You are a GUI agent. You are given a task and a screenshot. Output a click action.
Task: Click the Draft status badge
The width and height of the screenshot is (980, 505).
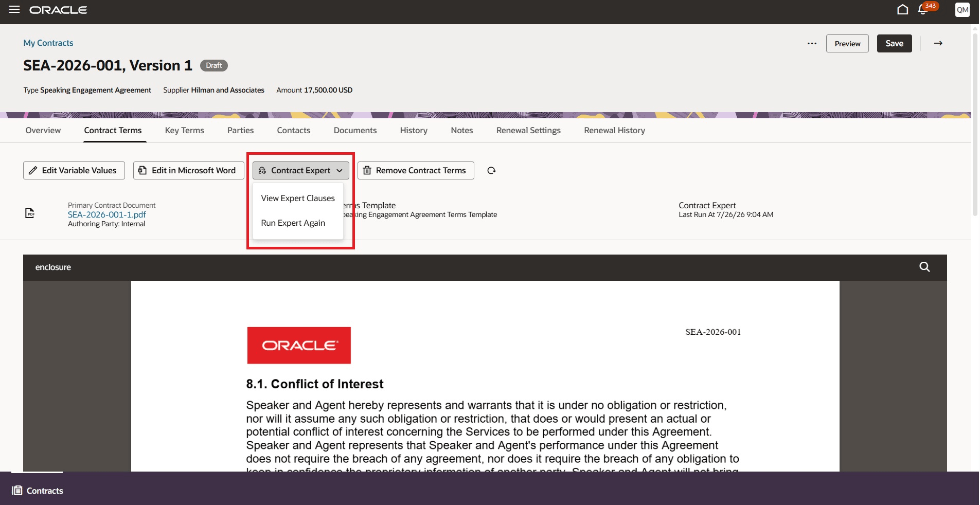[x=214, y=66]
